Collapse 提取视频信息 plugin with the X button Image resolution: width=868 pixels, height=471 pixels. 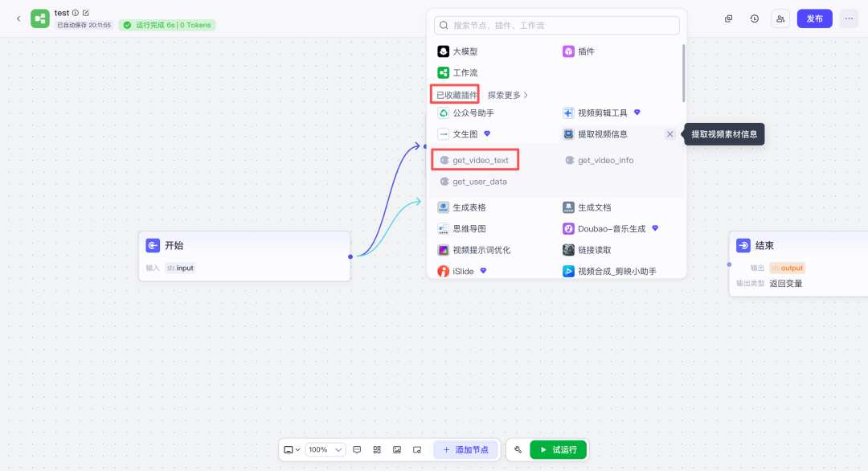tap(669, 134)
